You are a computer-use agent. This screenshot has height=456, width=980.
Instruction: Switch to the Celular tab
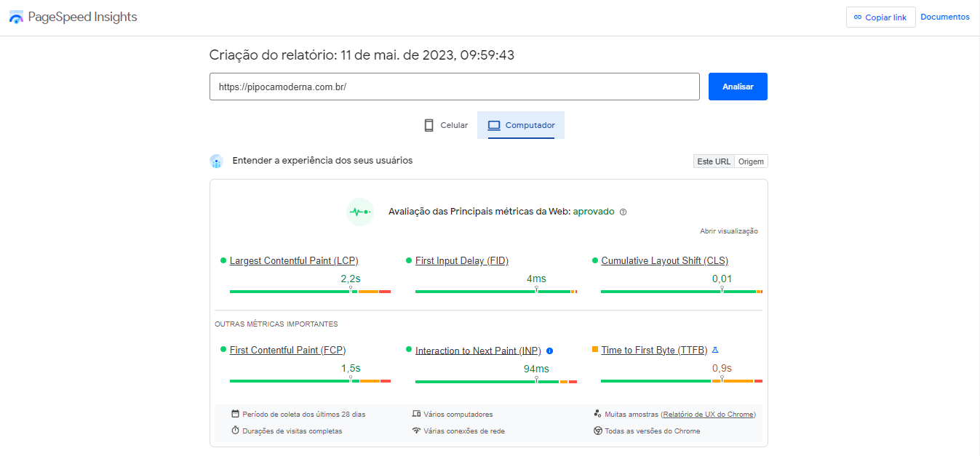click(x=446, y=125)
